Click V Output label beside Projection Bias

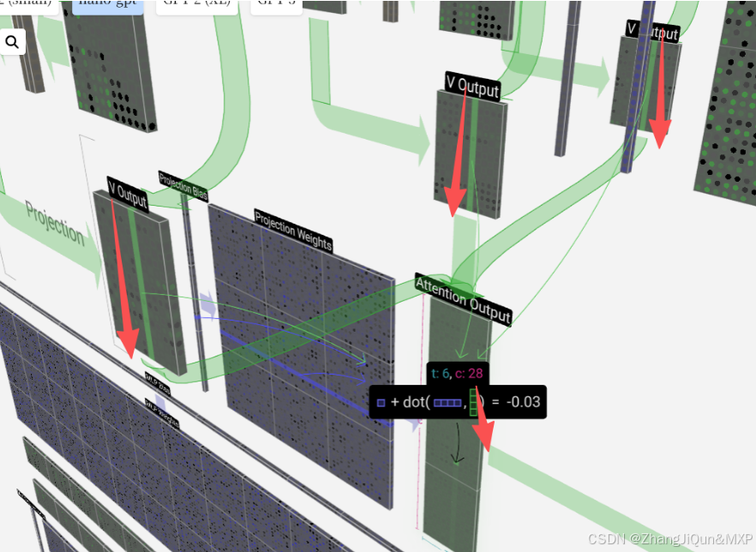[x=128, y=194]
